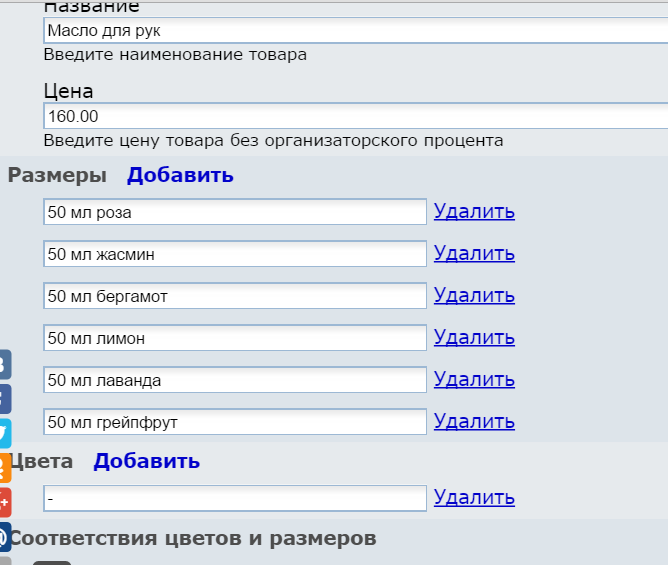Click the size field 50 мл грейпфрут
Viewport: 668px width, 565px height.
coord(235,422)
